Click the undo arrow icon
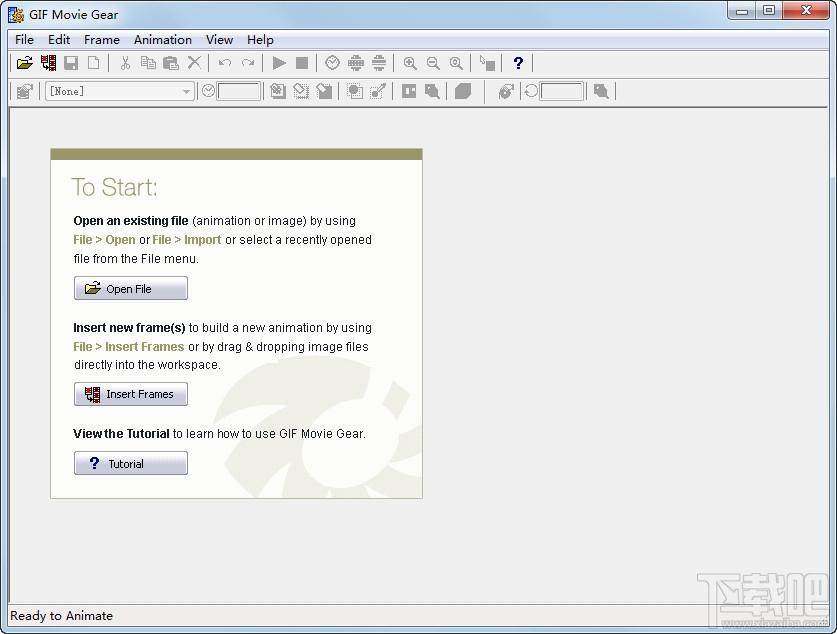The width and height of the screenshot is (837, 634). 225,63
